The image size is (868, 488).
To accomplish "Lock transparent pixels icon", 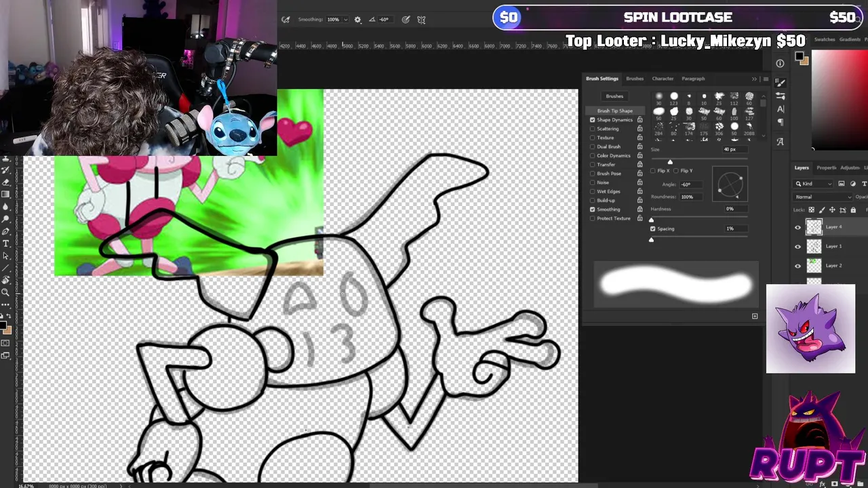I will (x=811, y=210).
